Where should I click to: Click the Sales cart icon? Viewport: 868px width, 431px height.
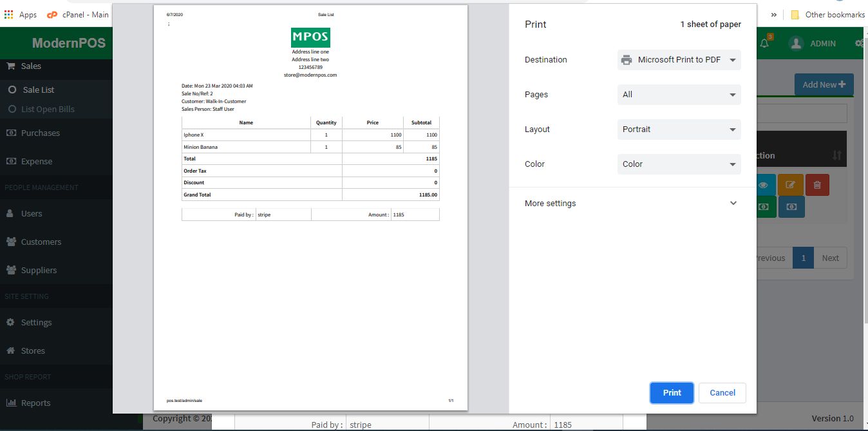11,66
